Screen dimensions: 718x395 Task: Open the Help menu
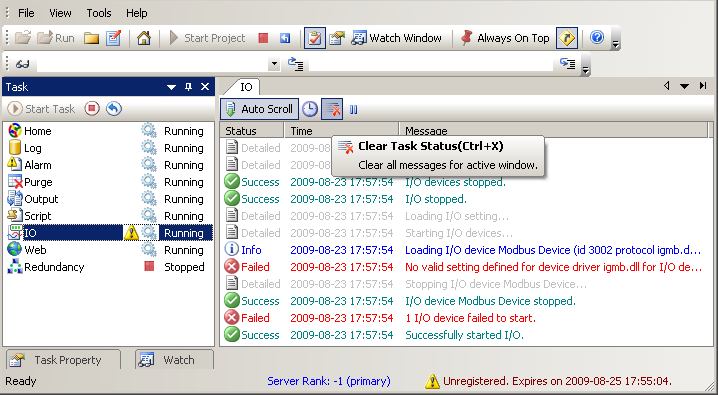136,13
